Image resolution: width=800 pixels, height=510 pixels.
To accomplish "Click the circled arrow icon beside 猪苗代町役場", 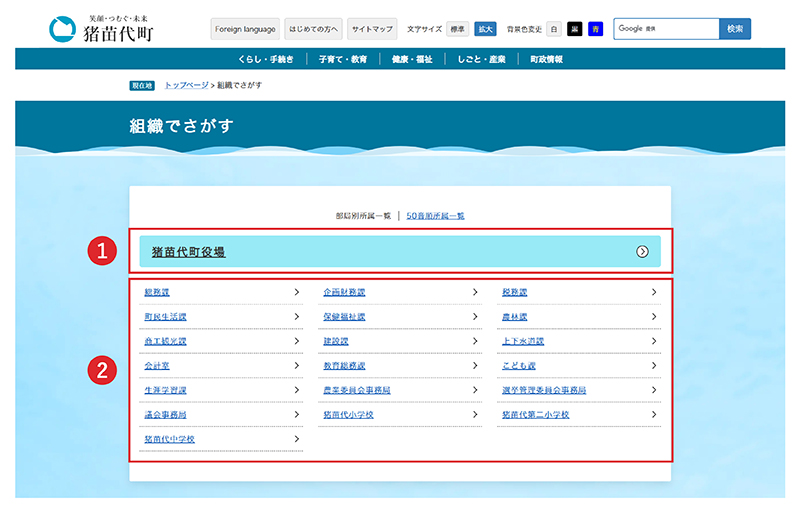I will pos(642,252).
